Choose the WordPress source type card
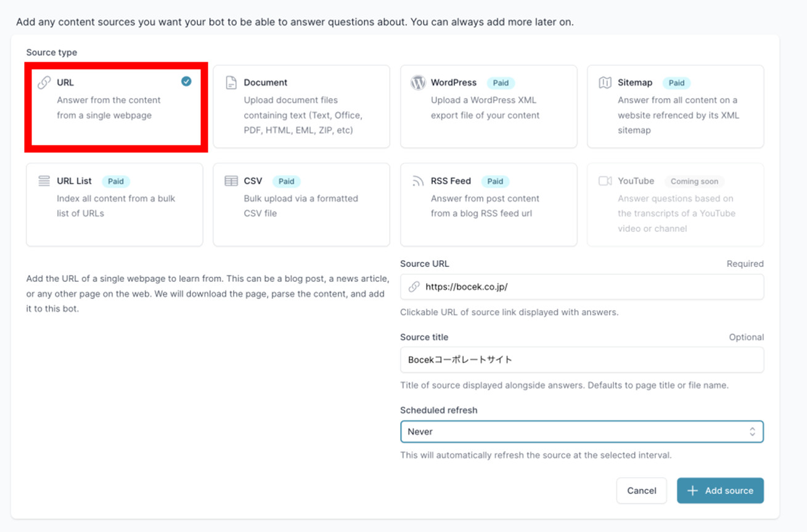This screenshot has width=807, height=532. click(488, 107)
